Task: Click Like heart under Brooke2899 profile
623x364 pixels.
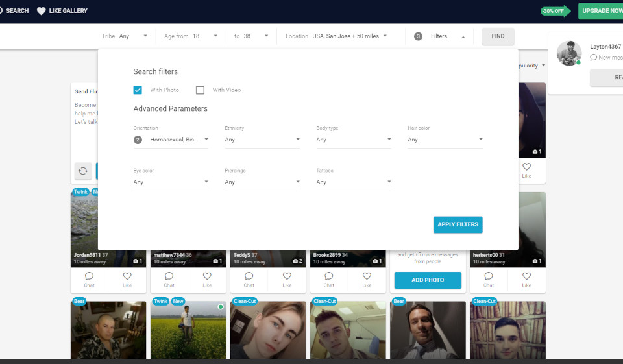Action: pyautogui.click(x=367, y=279)
